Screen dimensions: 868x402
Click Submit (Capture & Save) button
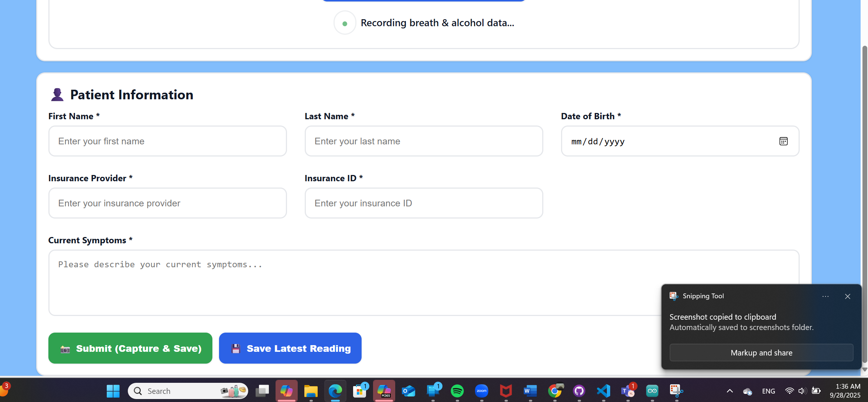click(130, 348)
